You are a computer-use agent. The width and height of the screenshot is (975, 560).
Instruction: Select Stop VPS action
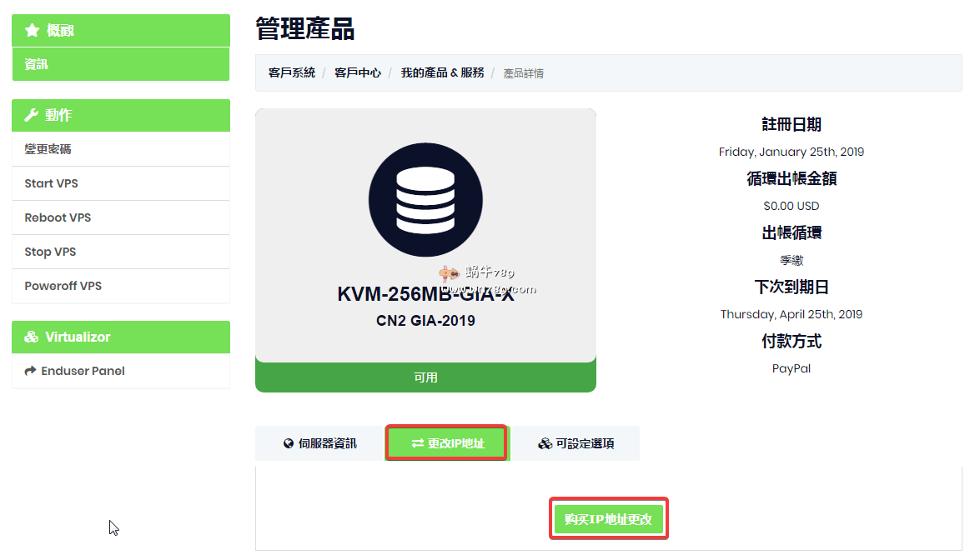pos(50,252)
